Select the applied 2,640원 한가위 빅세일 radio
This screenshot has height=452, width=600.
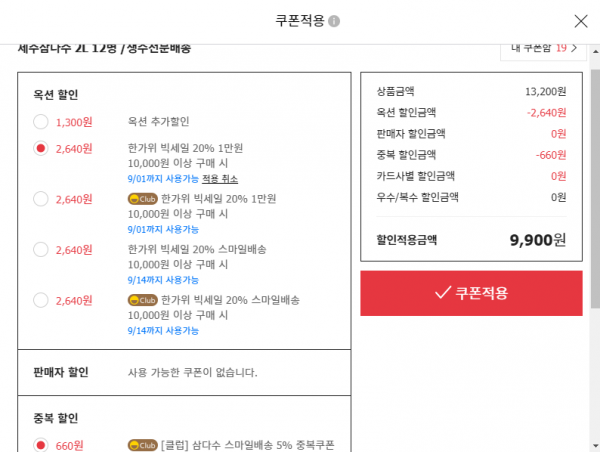41,148
